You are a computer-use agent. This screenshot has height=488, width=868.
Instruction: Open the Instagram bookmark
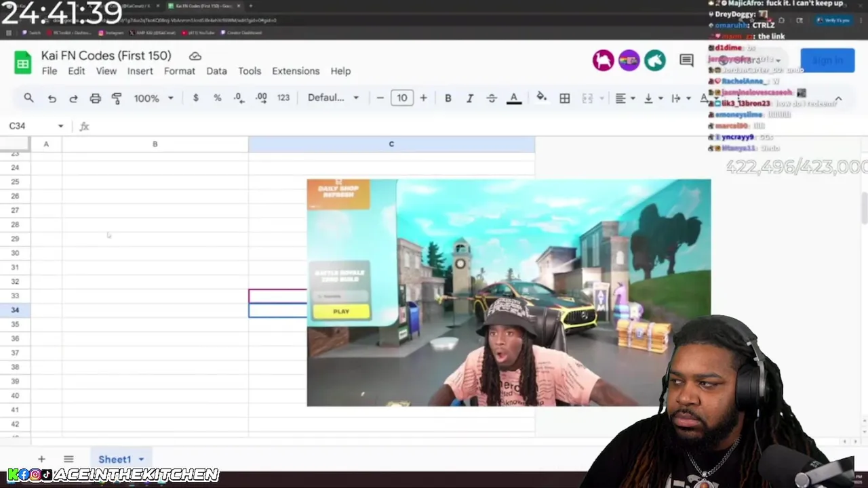point(111,33)
